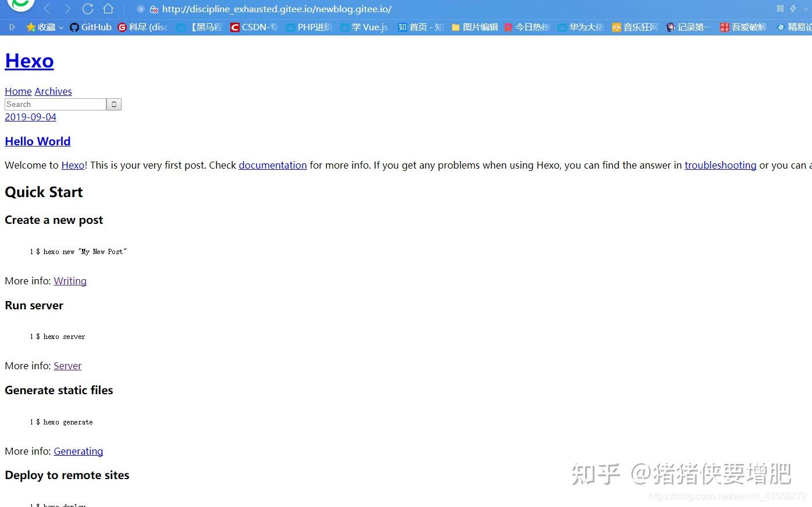Open the 今日热榜 bookmark
812x507 pixels.
527,27
